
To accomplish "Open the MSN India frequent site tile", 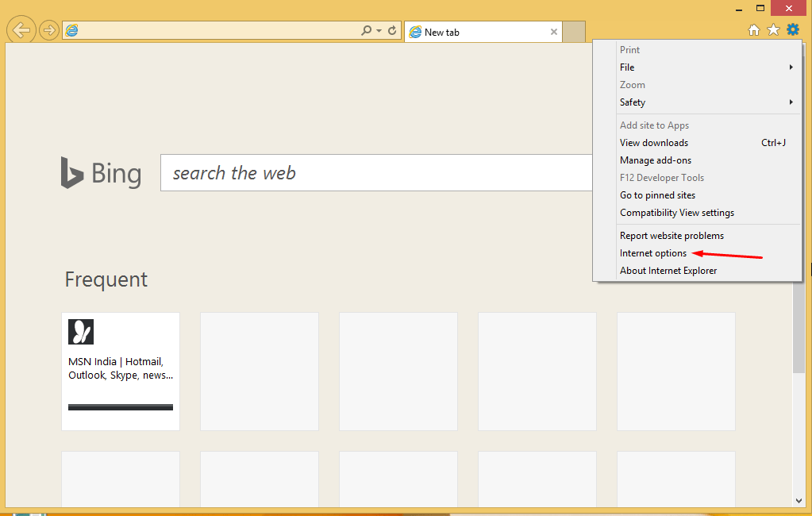I will coord(121,371).
